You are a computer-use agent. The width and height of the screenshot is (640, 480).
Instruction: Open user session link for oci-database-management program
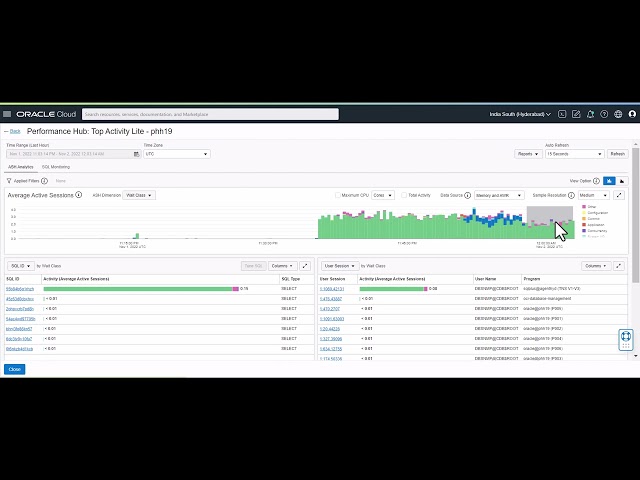click(x=331, y=299)
